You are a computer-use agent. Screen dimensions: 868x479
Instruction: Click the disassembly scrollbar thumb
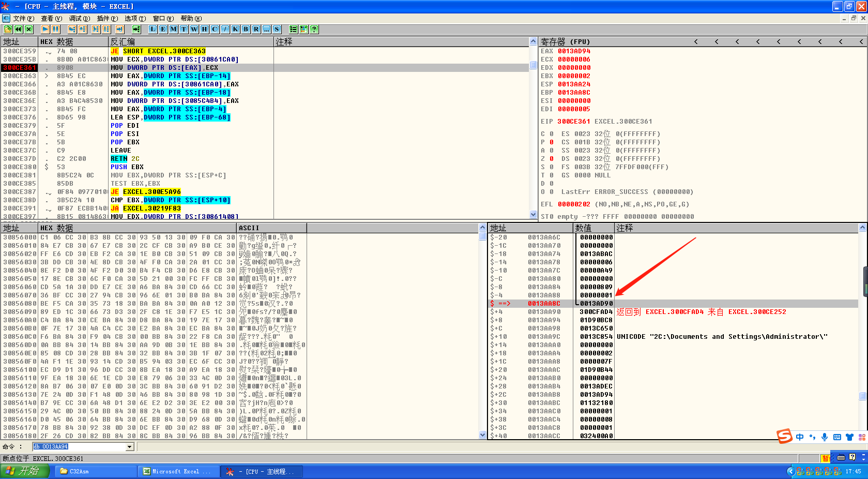pos(533,65)
